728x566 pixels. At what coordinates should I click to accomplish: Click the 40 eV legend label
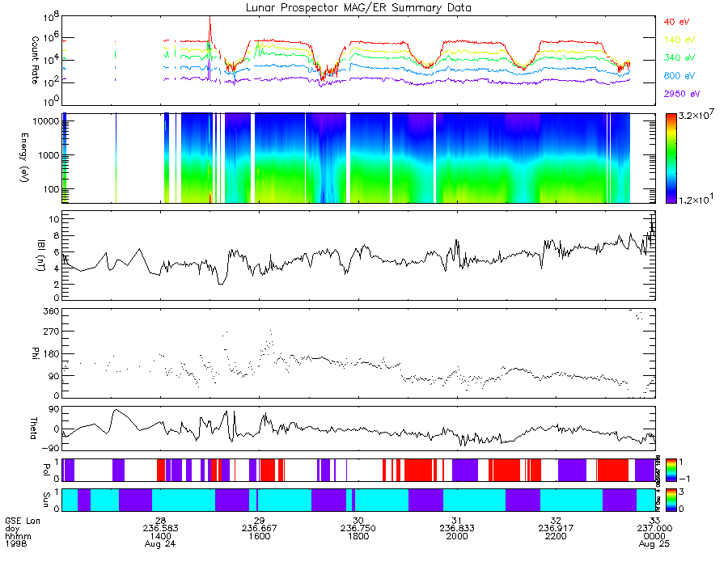point(676,22)
